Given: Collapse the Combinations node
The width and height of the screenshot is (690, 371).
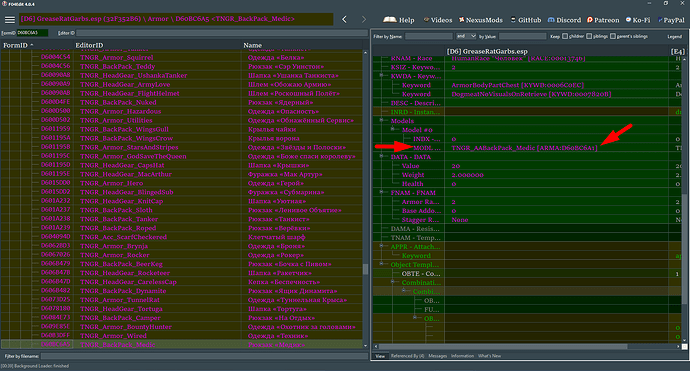Looking at the screenshot, I should pyautogui.click(x=392, y=282).
